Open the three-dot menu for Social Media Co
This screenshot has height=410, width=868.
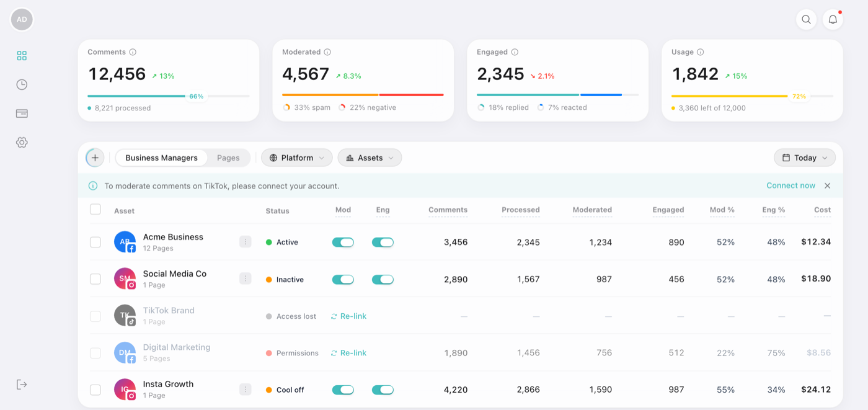pyautogui.click(x=246, y=279)
